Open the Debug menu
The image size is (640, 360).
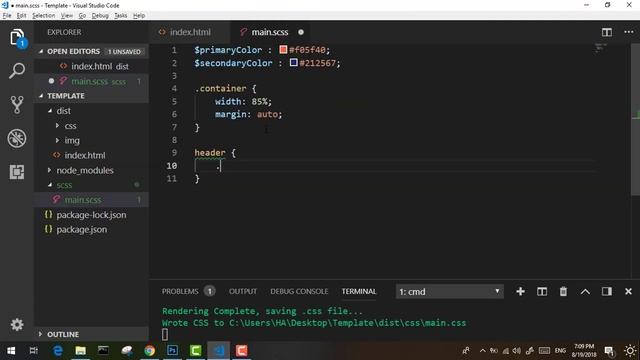click(x=100, y=16)
